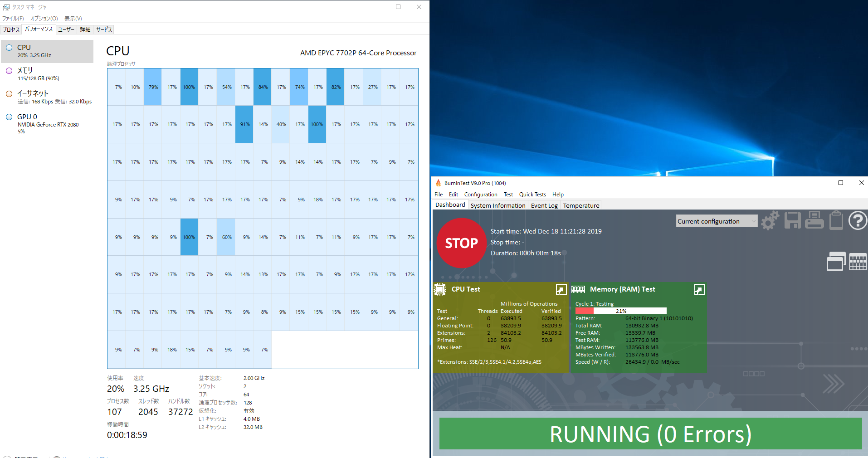Viewport: 868px width, 458px height.
Task: Switch to the 詳細 tab
Action: [x=85, y=29]
